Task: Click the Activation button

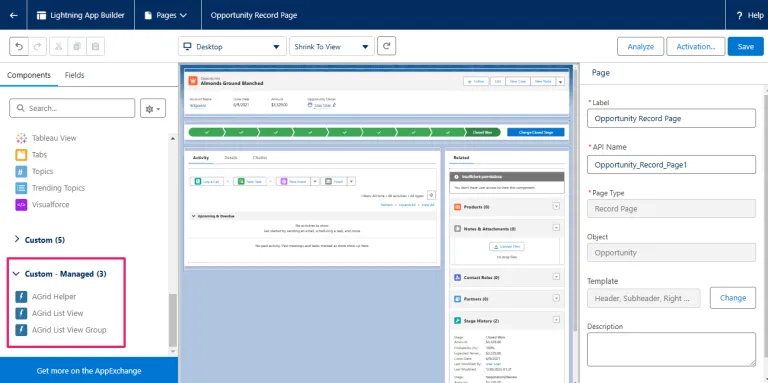Action: 696,47
